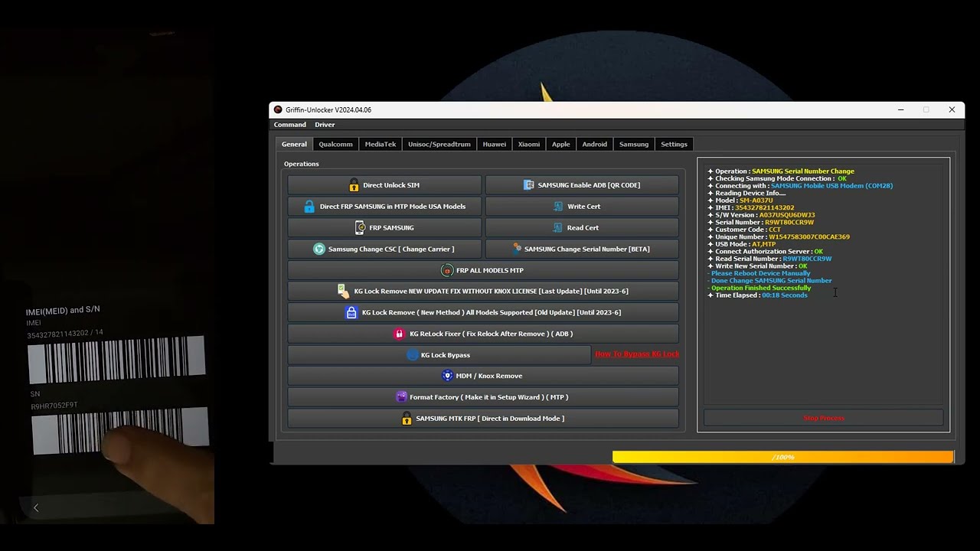Select the Unisoc/Spreadtrum tab
The image size is (980, 551).
click(439, 144)
